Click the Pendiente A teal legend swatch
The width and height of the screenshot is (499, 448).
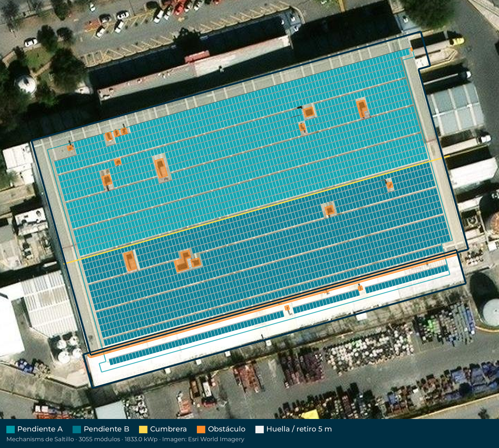coord(10,429)
